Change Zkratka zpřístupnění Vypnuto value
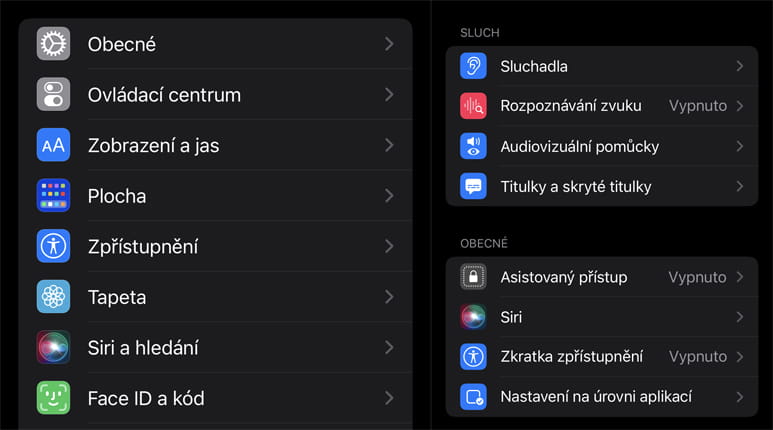 coord(698,357)
